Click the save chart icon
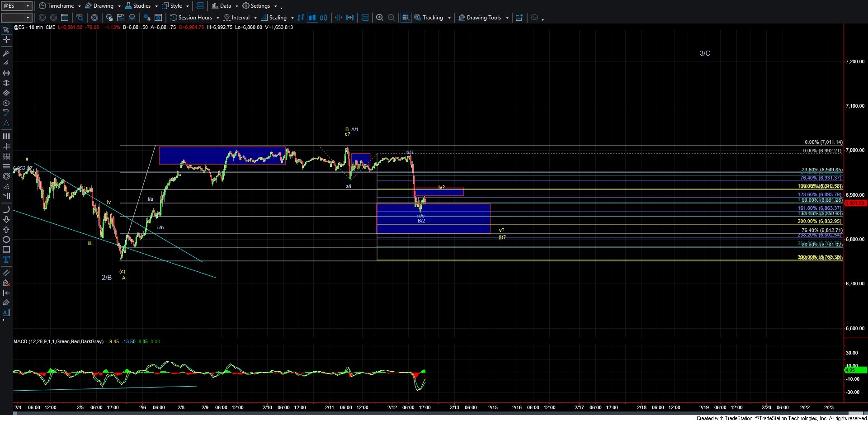The height and width of the screenshot is (421, 868). click(120, 18)
